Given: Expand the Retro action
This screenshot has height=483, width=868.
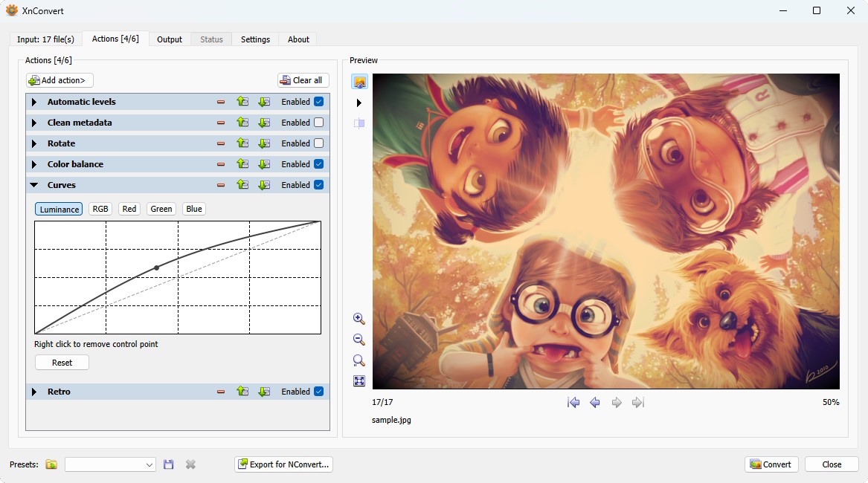Looking at the screenshot, I should click(34, 392).
